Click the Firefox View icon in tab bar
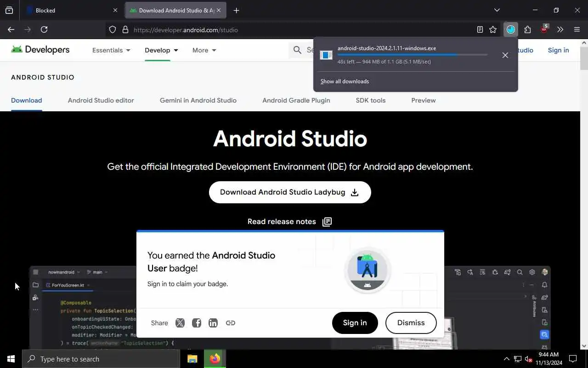The width and height of the screenshot is (588, 368). [x=9, y=10]
